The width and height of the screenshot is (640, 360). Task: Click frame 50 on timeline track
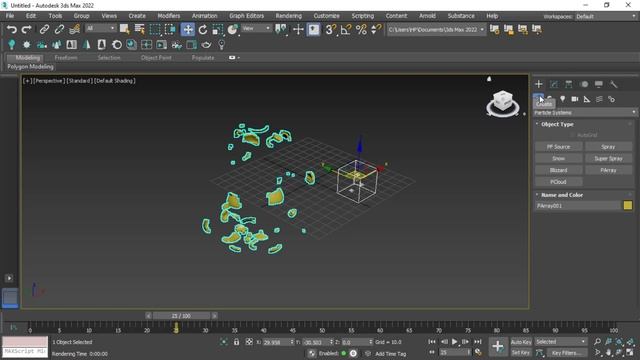[x=322, y=327]
